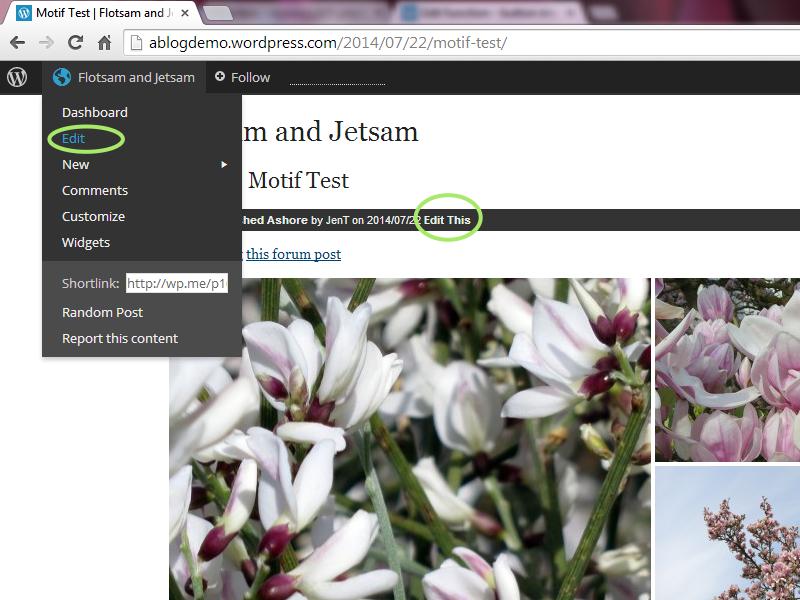Image resolution: width=800 pixels, height=600 pixels.
Task: Click the browser back arrow
Action: click(x=17, y=43)
